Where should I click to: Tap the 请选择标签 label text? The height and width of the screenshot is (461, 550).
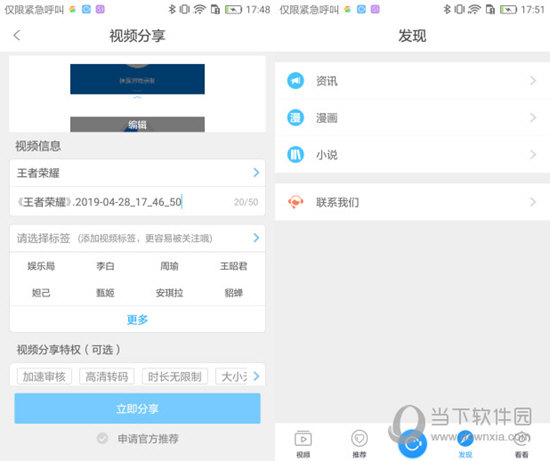43,238
